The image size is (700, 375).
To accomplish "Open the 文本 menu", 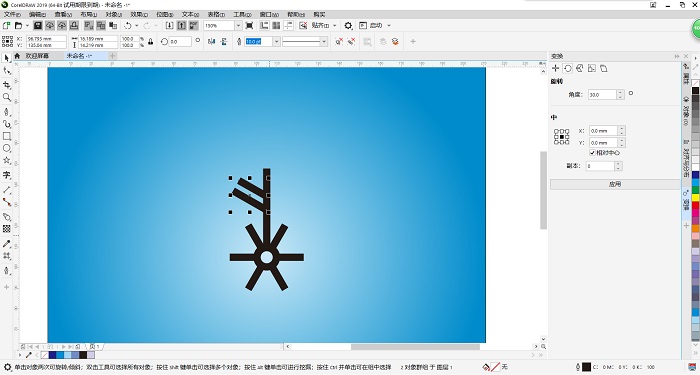I will point(190,15).
